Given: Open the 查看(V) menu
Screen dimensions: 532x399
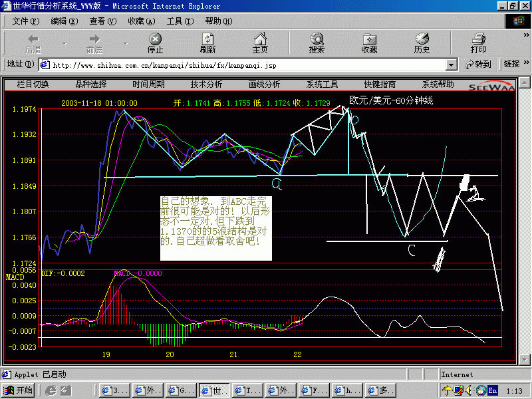Looking at the screenshot, I should 103,21.
